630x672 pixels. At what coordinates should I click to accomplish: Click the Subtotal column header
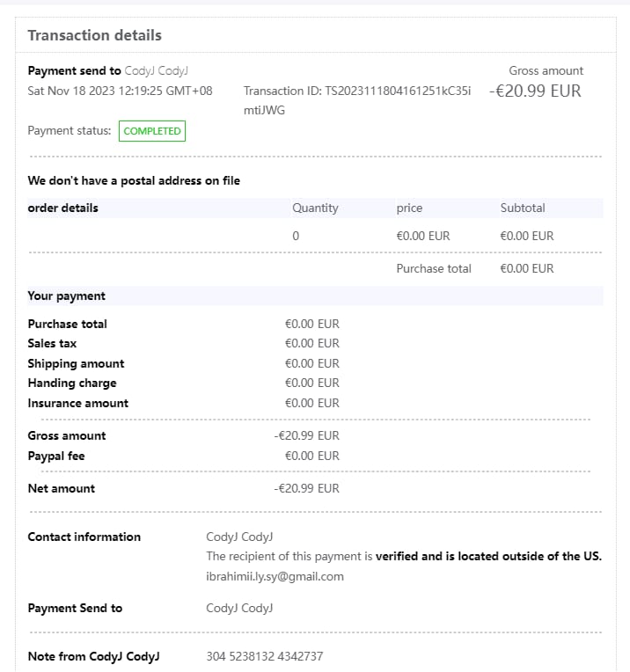click(523, 208)
